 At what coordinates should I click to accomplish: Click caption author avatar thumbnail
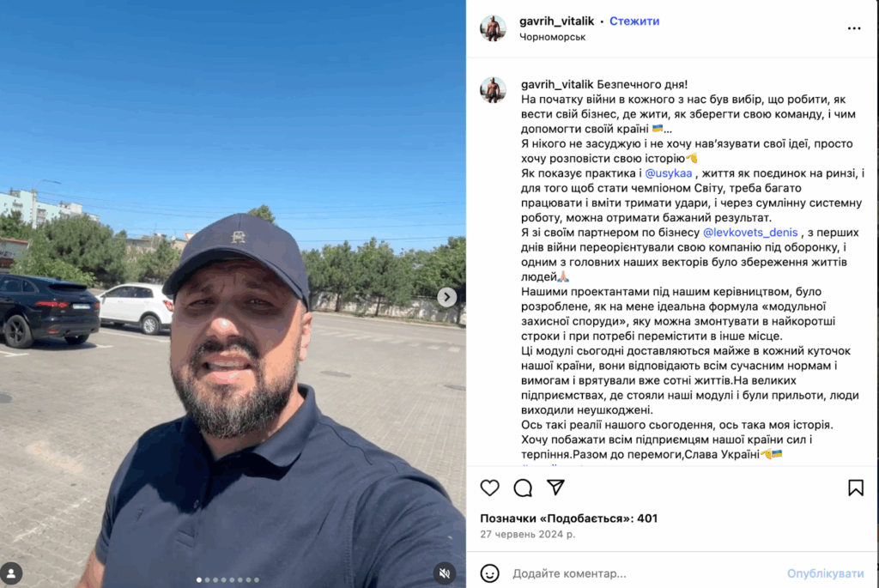pos(493,89)
